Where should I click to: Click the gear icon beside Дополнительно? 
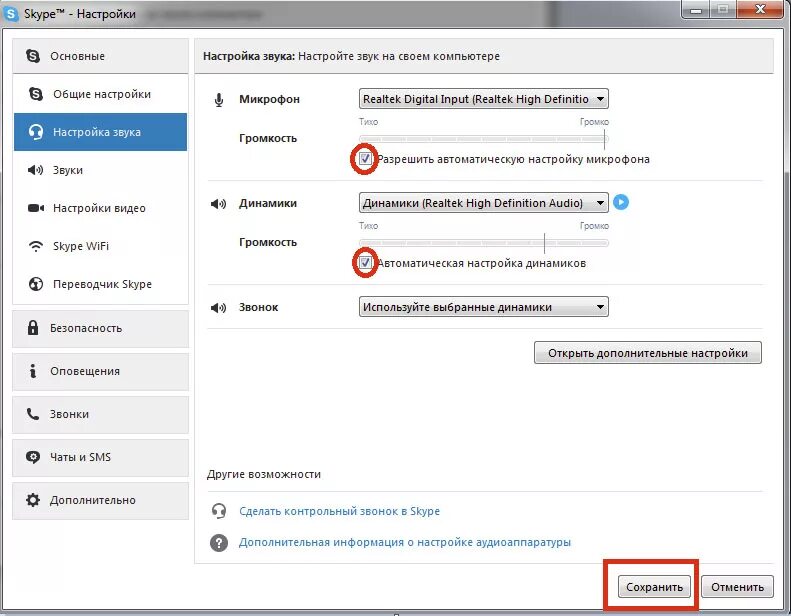33,500
